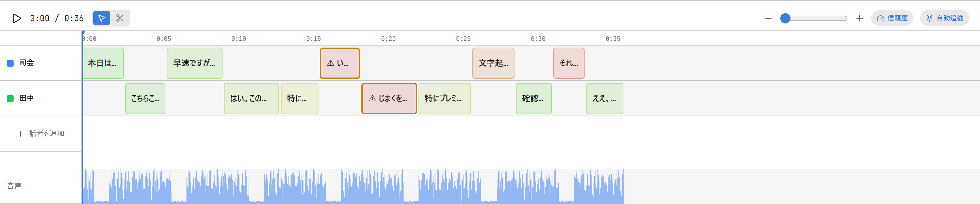Image resolution: width=980 pixels, height=204 pixels.
Task: Select the 確認... segment
Action: click(534, 98)
